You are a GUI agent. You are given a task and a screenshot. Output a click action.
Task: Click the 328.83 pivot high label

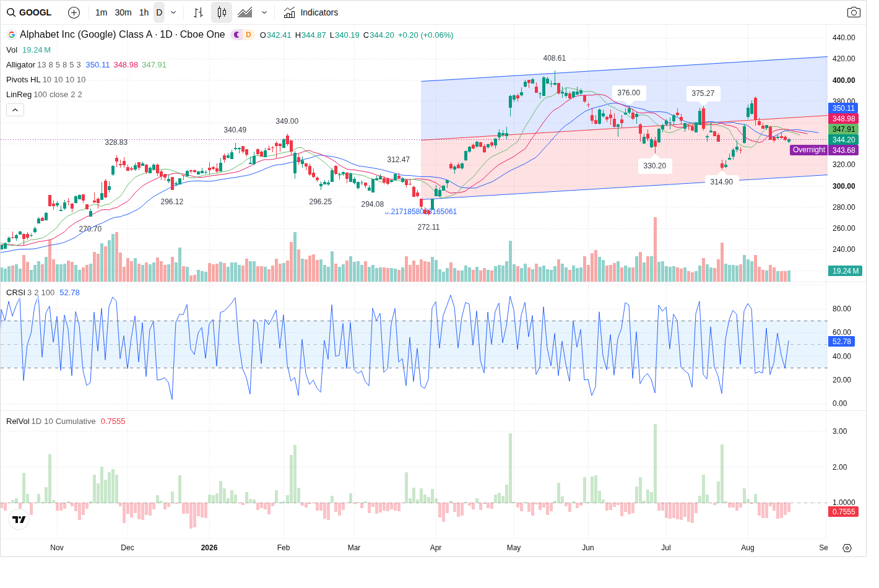pyautogui.click(x=116, y=142)
